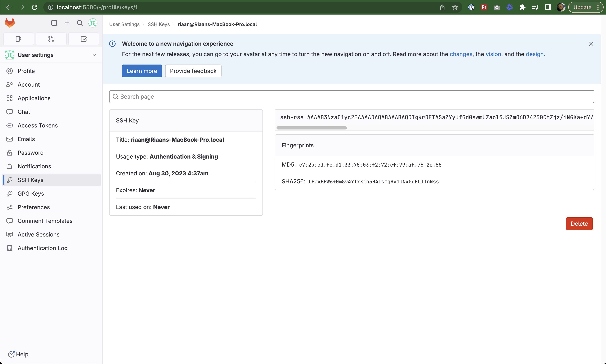Expand the User Settings section

[x=94, y=55]
